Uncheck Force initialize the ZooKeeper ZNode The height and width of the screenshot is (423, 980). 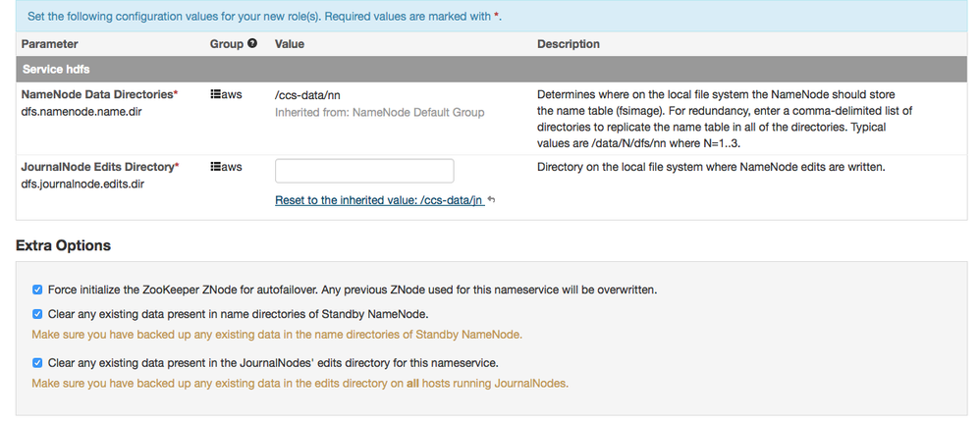click(37, 291)
